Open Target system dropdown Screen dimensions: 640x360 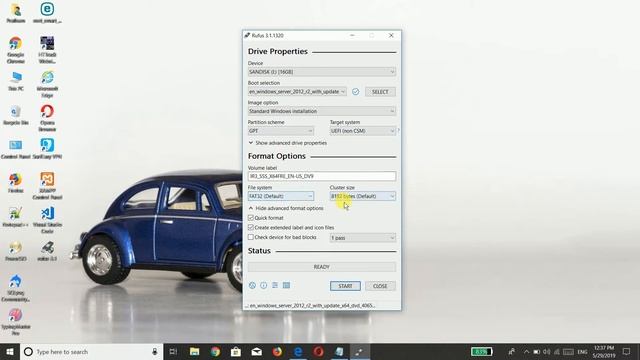point(363,131)
